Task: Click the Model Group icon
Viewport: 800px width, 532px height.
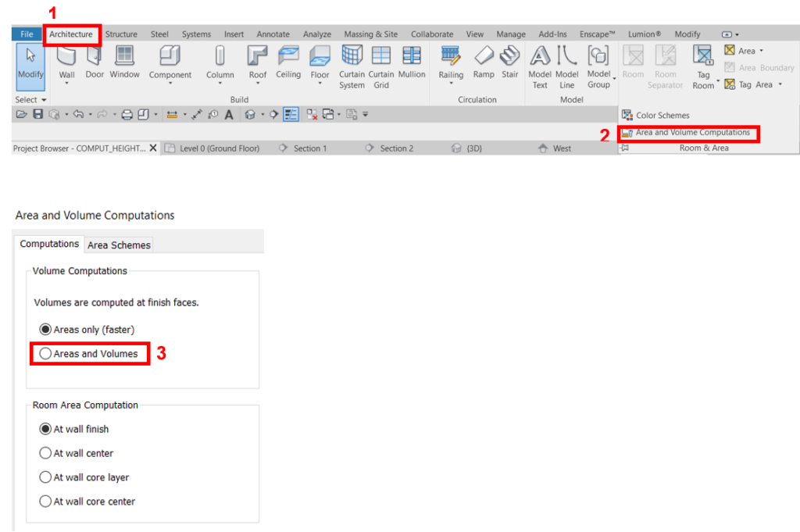Action: coord(598,55)
